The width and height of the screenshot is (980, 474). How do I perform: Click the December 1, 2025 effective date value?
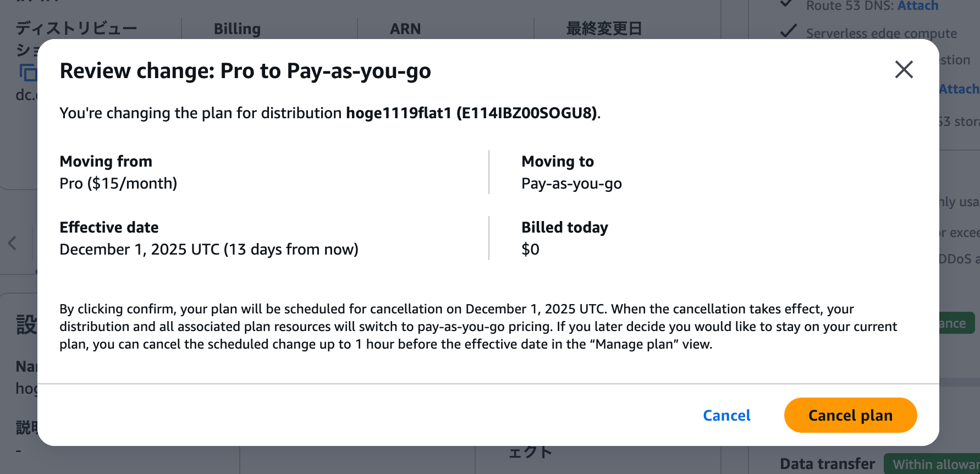click(x=208, y=250)
